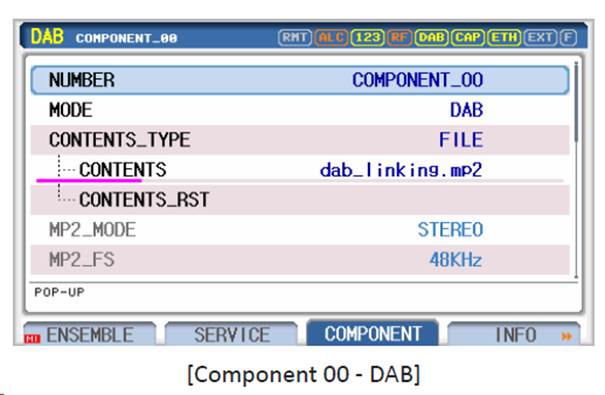Select the NUMBER row COMPONENT_00
This screenshot has width=605, height=395.
[300, 80]
